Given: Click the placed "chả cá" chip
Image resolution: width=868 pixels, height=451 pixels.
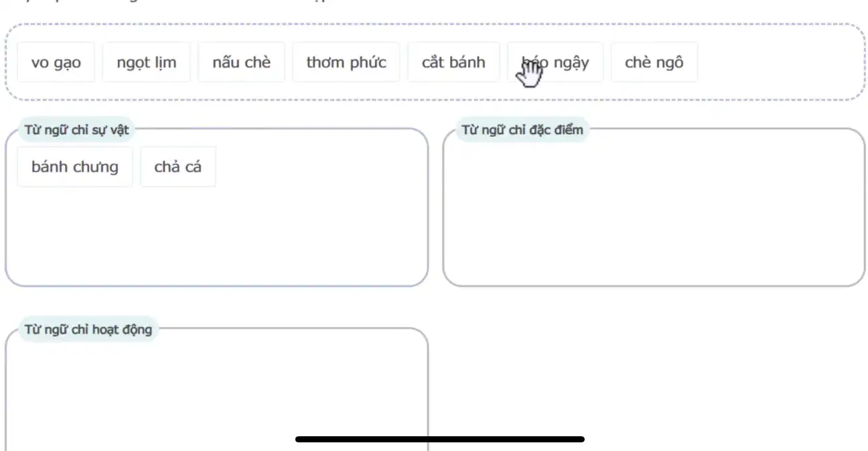Looking at the screenshot, I should point(178,167).
